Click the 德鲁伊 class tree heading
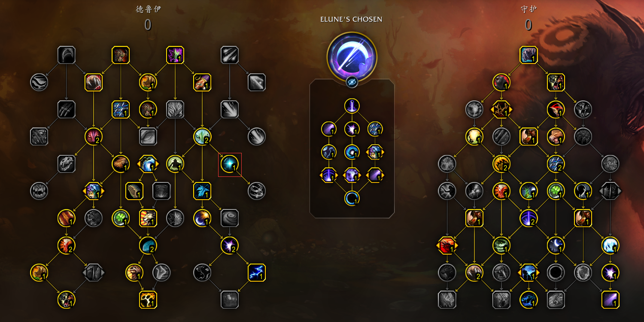 click(148, 9)
